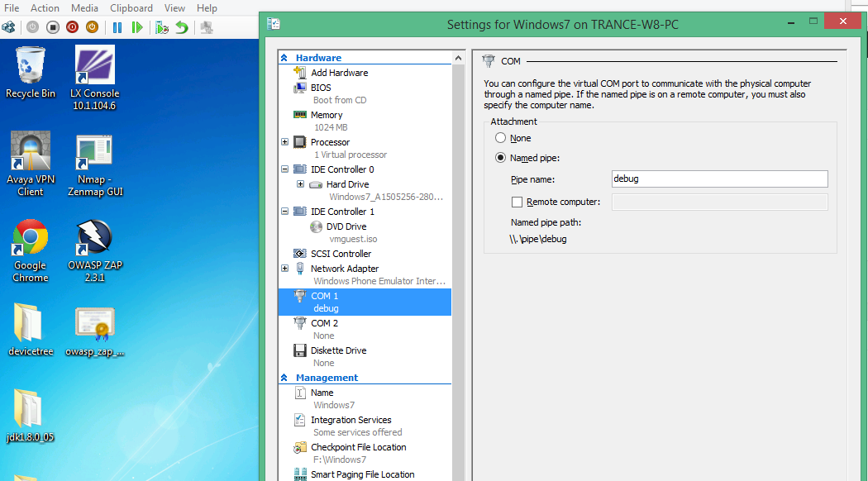The width and height of the screenshot is (868, 481).
Task: Select the Recycle Bin desktop icon
Action: coord(31,73)
